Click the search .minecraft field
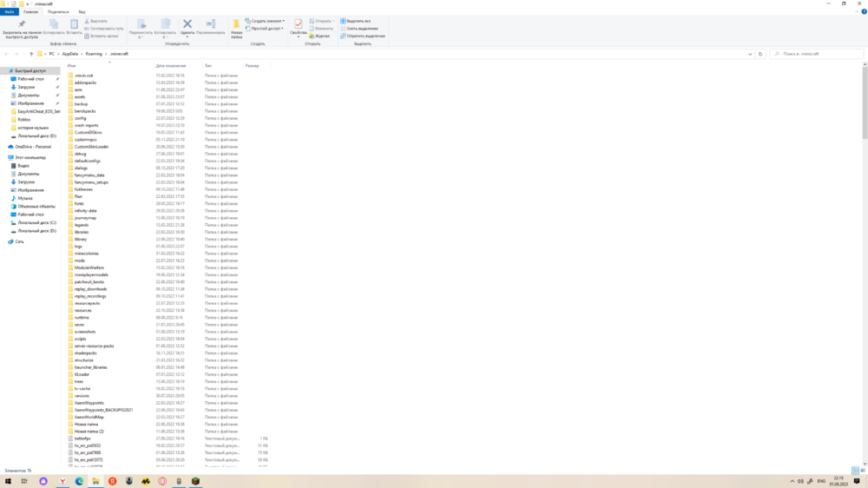 [817, 54]
